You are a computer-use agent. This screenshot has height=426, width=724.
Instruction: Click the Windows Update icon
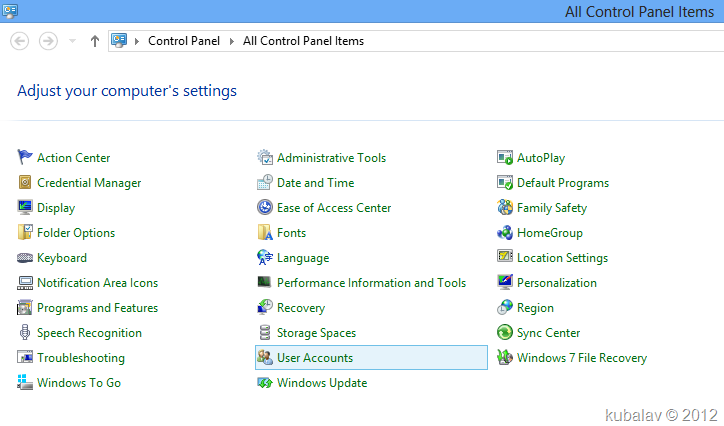[265, 383]
